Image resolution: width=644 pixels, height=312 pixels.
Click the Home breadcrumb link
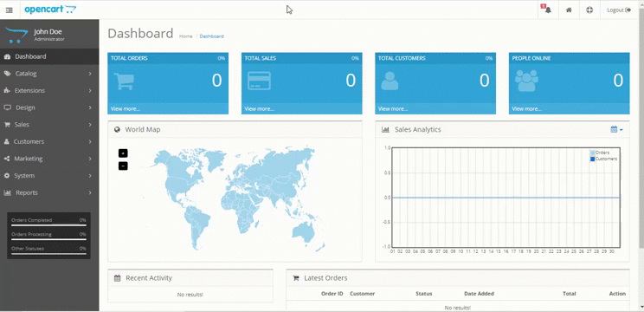click(x=185, y=36)
